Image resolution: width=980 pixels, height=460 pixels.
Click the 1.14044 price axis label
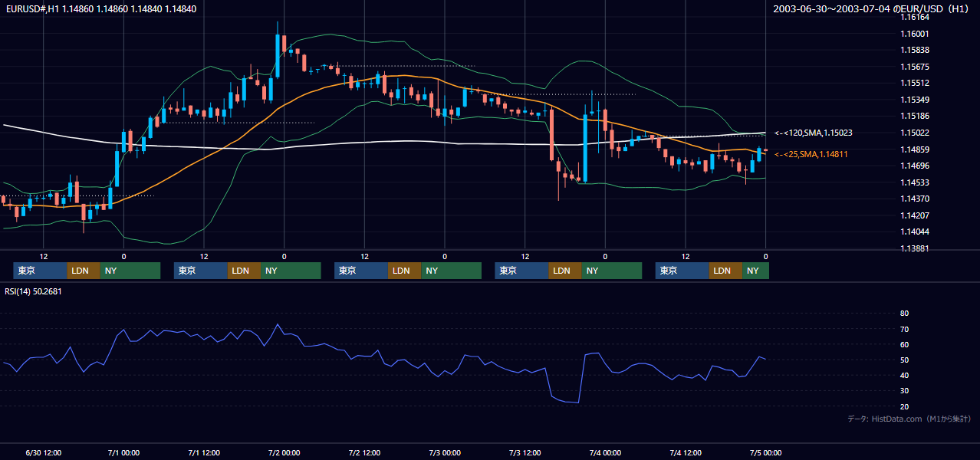click(x=915, y=232)
